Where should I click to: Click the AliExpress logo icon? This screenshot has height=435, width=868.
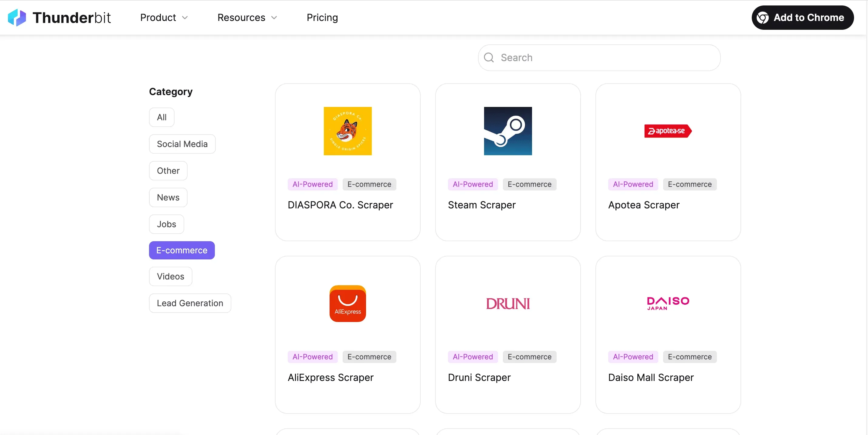(348, 303)
